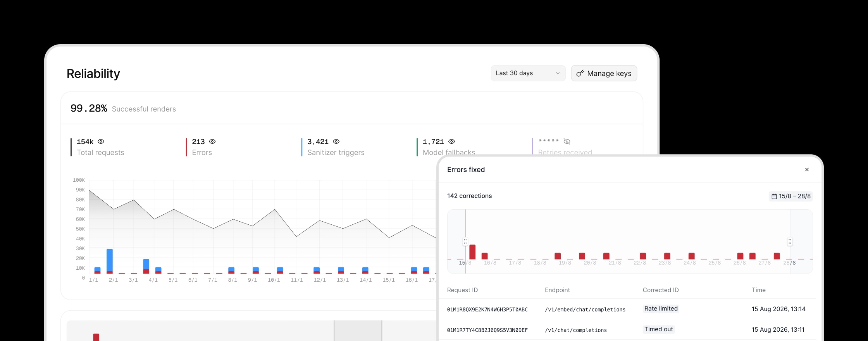Click the tallest red bar at 15/8

[472, 252]
